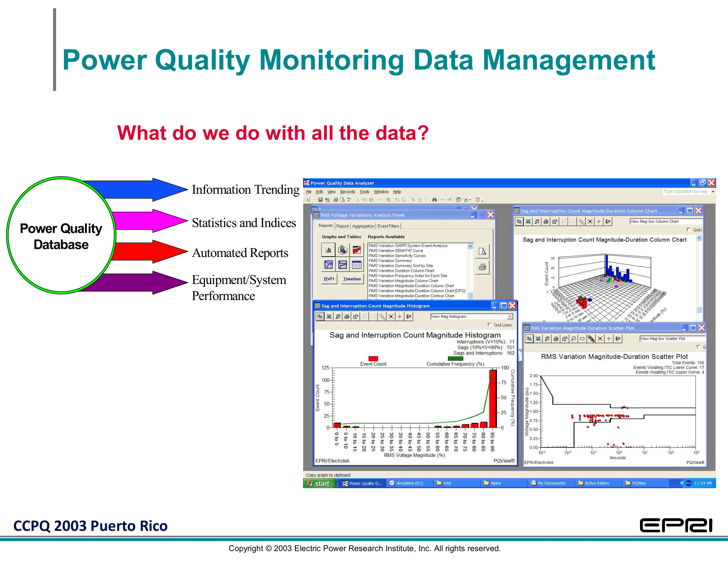Check the grid checkbox in the Scatter Plot window
Viewport: 728px width, 563px height.
pyautogui.click(x=699, y=347)
